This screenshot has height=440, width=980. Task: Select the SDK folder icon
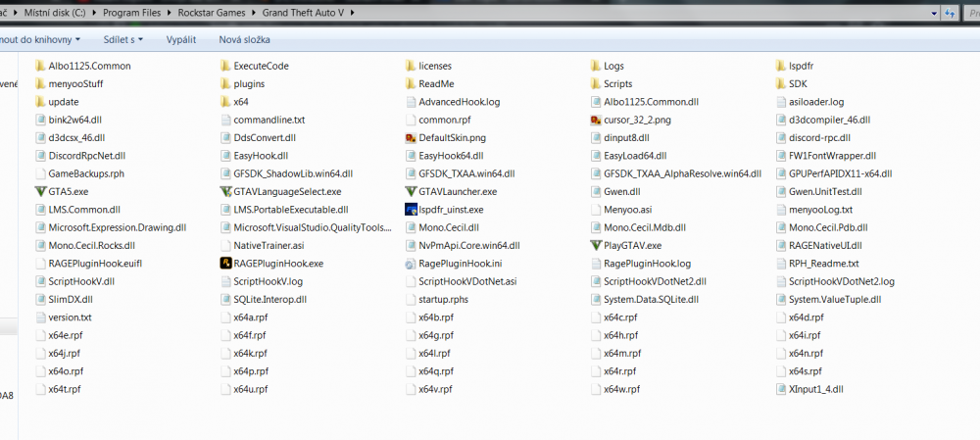click(781, 83)
